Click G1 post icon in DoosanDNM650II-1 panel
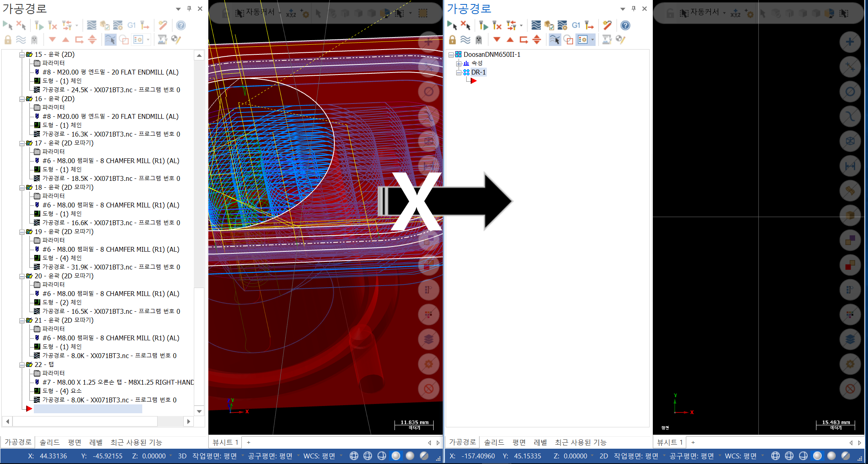 point(576,25)
